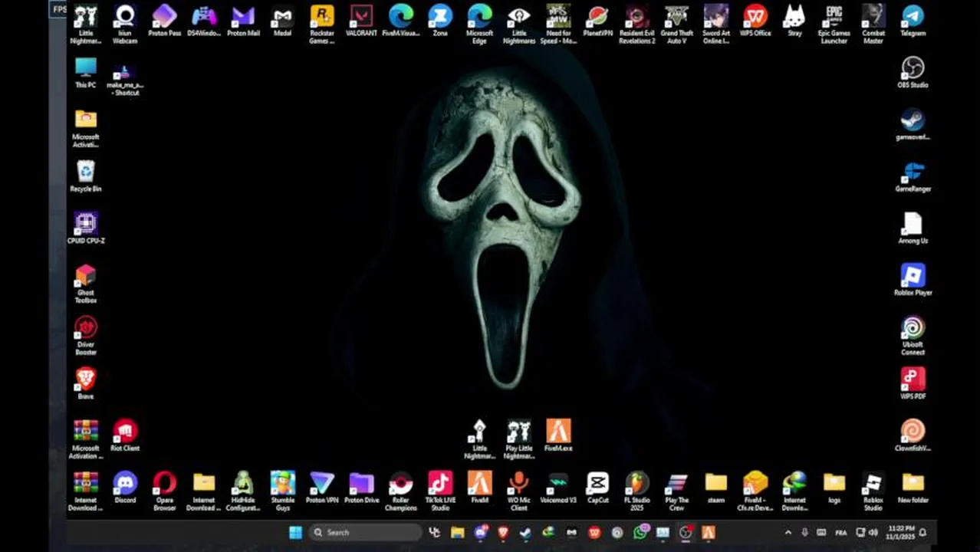Launch OBS Studio desktop icon
Screen dimensions: 980x552
coord(913,73)
